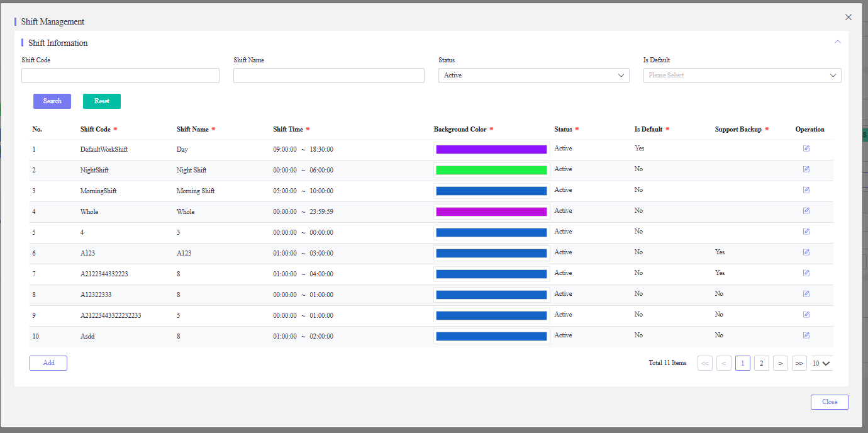
Task: Edit shift row A123
Action: click(x=806, y=252)
